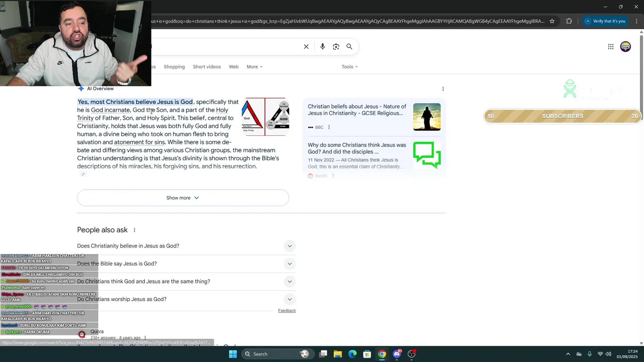Switch to Short videos tab
The width and height of the screenshot is (644, 362).
tap(207, 67)
